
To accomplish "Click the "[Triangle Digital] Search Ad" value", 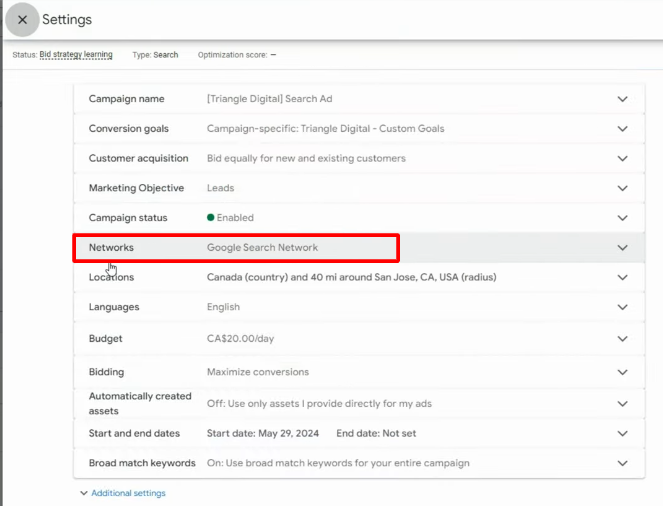I will click(269, 99).
